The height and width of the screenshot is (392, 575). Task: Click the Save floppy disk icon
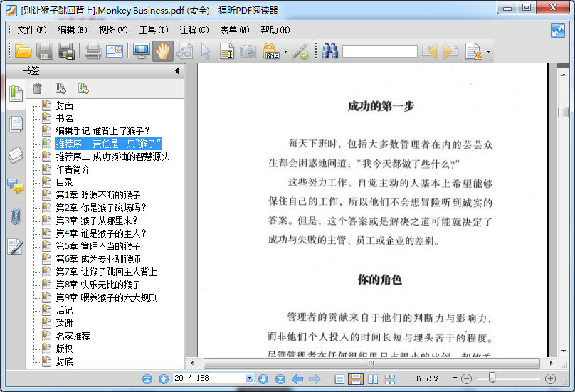pos(45,51)
